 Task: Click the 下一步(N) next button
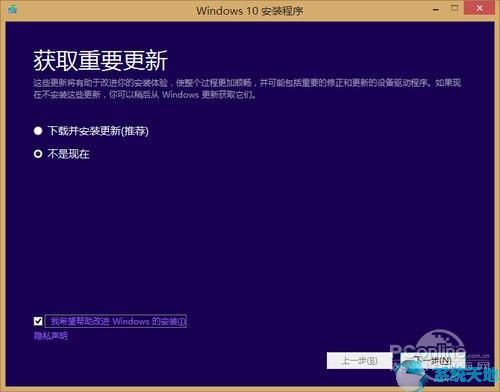(432, 361)
